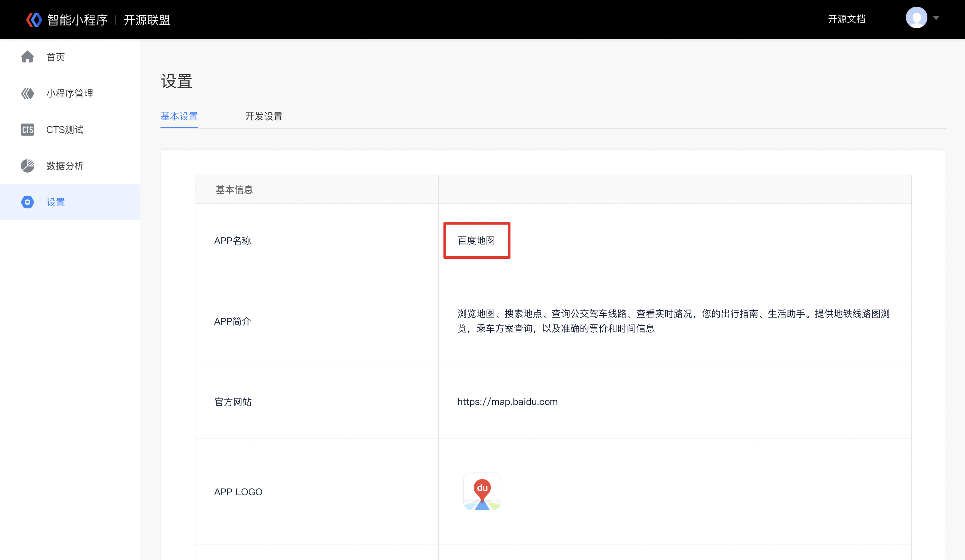965x560 pixels.
Task: Open the 首页 menu item
Action: click(x=70, y=57)
